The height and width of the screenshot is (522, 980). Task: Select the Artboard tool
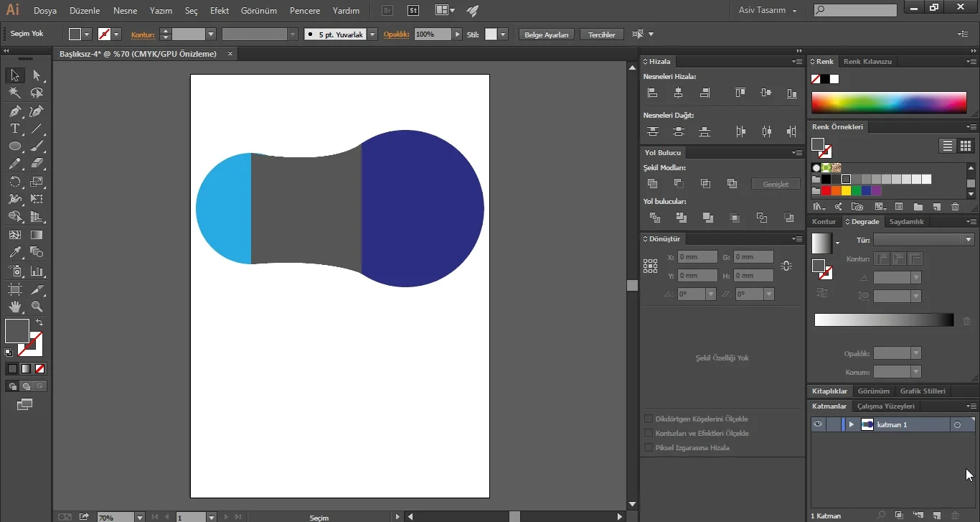(14, 289)
